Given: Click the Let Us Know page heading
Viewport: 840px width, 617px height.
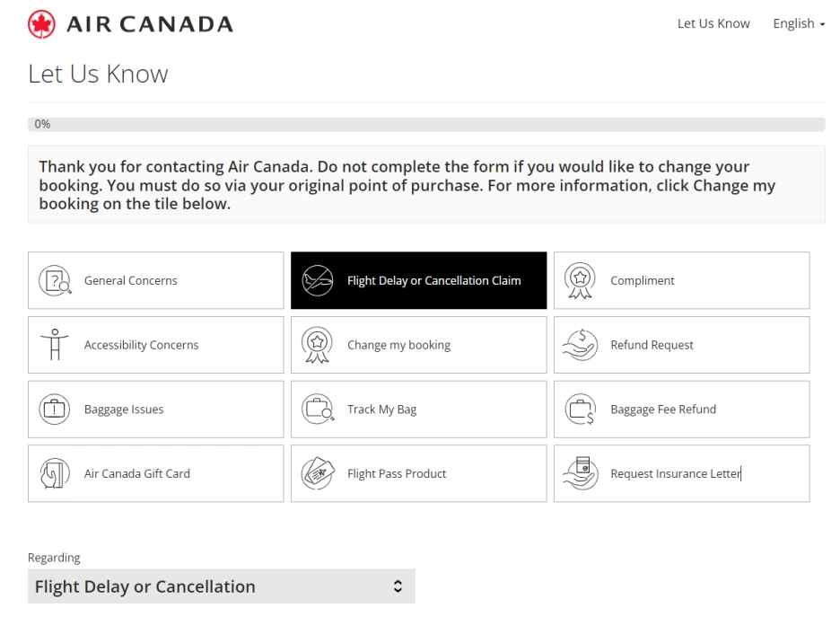Looking at the screenshot, I should coord(98,74).
